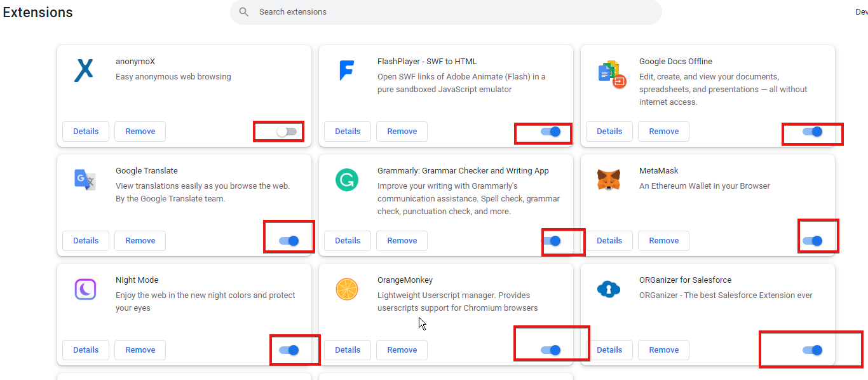The width and height of the screenshot is (868, 380).
Task: Click the Google Translate extension icon
Action: tap(85, 180)
